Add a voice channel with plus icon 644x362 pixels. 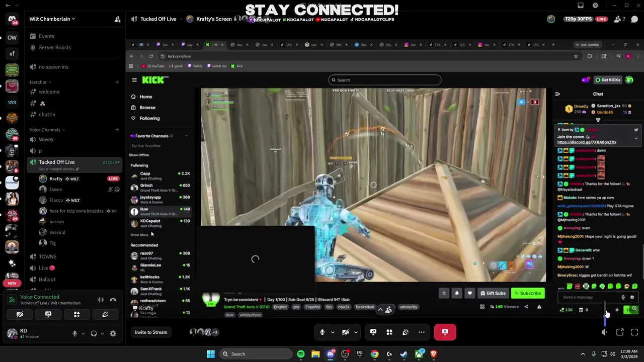(x=117, y=130)
